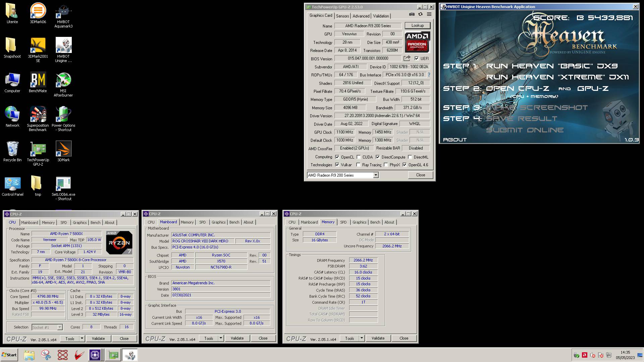Toggle the PhysX checkbox
The height and width of the screenshot is (362, 644).
(386, 165)
